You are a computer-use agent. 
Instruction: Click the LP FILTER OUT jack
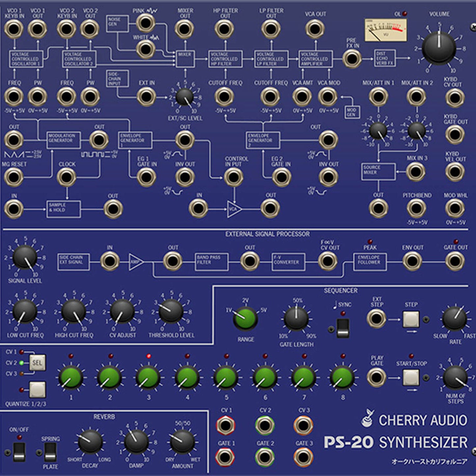click(271, 29)
